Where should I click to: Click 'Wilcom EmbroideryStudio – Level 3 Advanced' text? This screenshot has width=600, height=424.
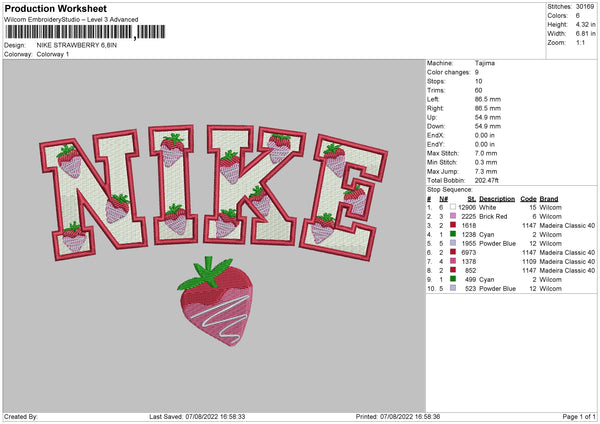71,20
